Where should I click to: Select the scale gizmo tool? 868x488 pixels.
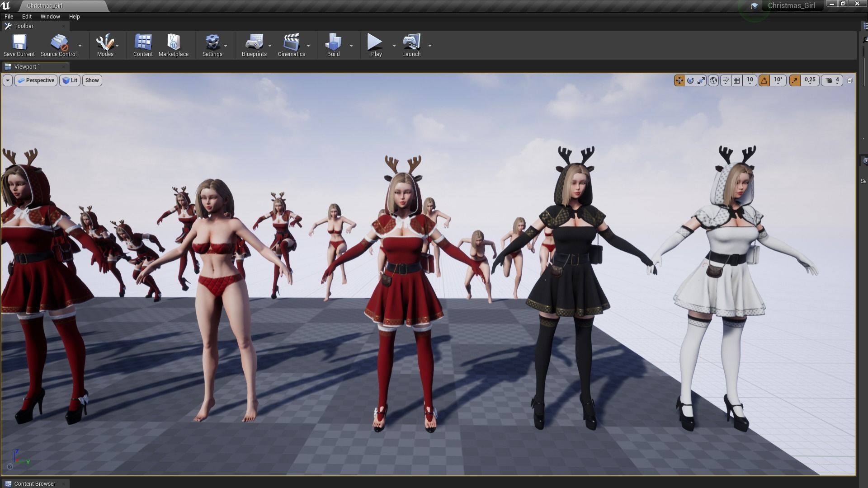[701, 80]
